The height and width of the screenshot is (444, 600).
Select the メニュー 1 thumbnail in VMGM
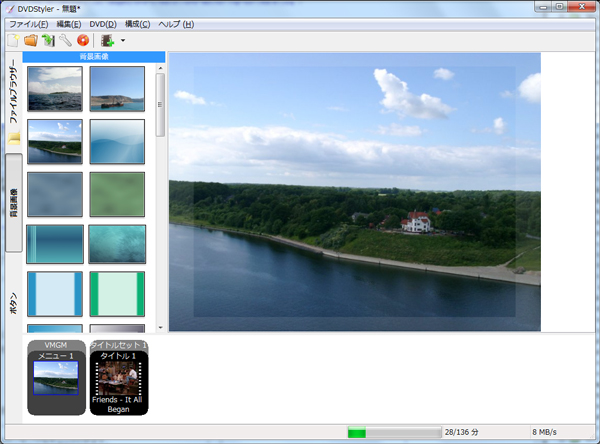(x=56, y=378)
